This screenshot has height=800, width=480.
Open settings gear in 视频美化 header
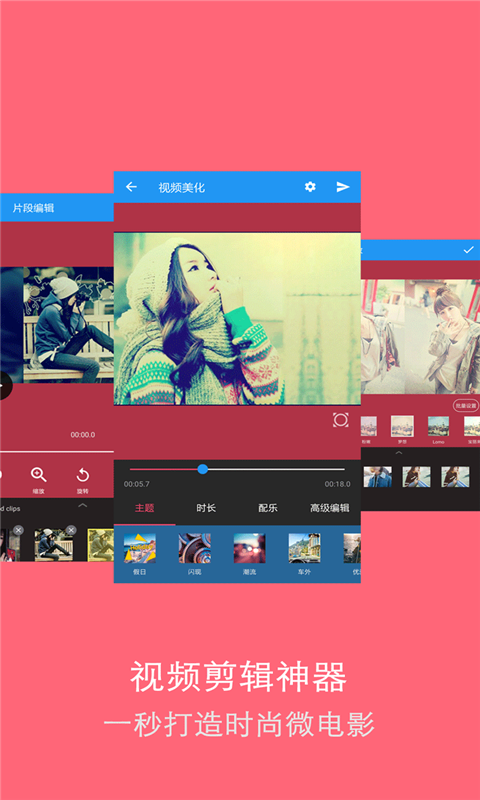coord(310,187)
